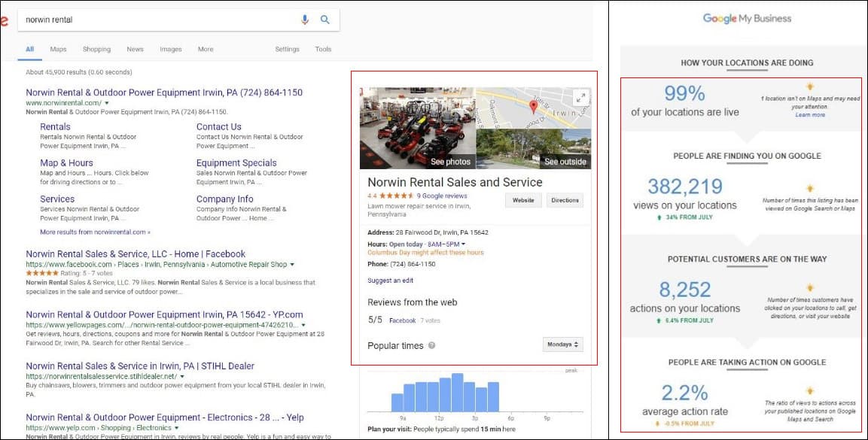
Task: Open the News tab
Action: click(135, 49)
